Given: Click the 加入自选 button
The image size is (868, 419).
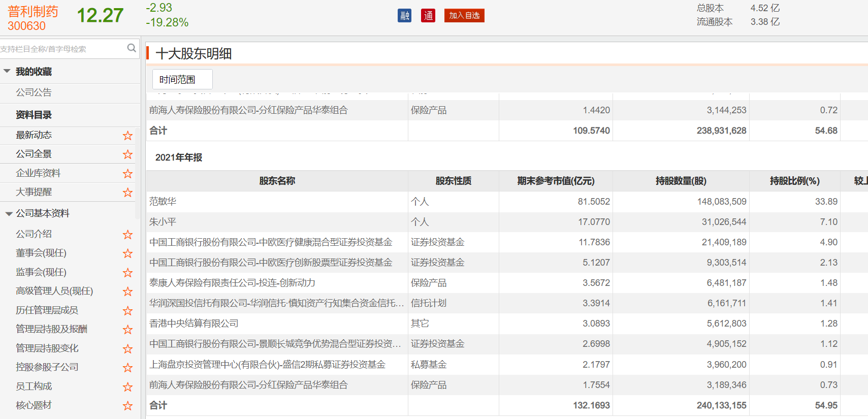Looking at the screenshot, I should point(464,16).
